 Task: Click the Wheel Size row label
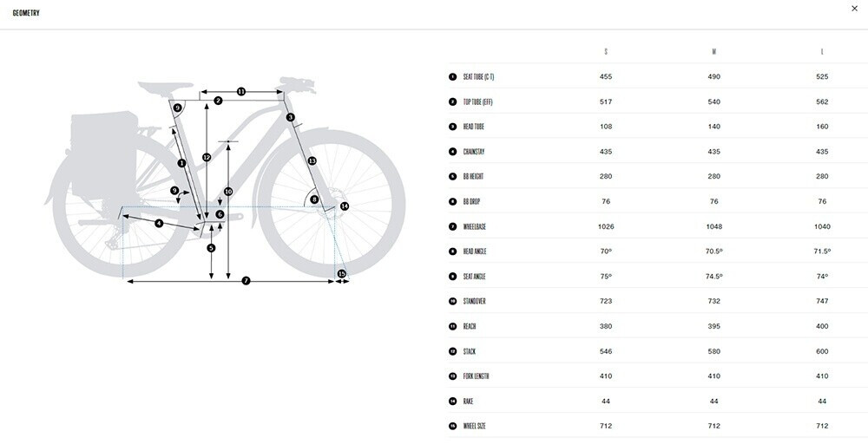point(475,426)
